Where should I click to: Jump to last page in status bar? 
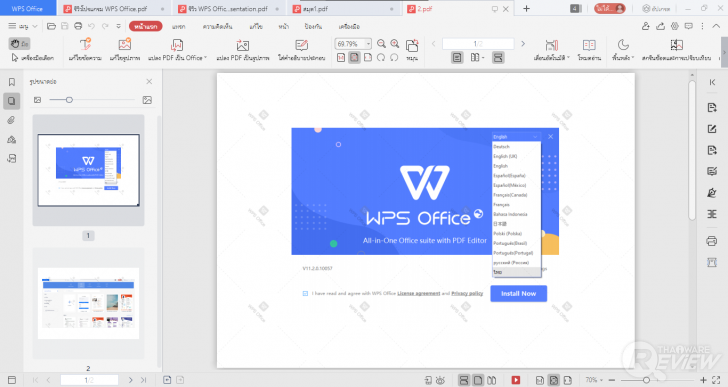click(143, 380)
